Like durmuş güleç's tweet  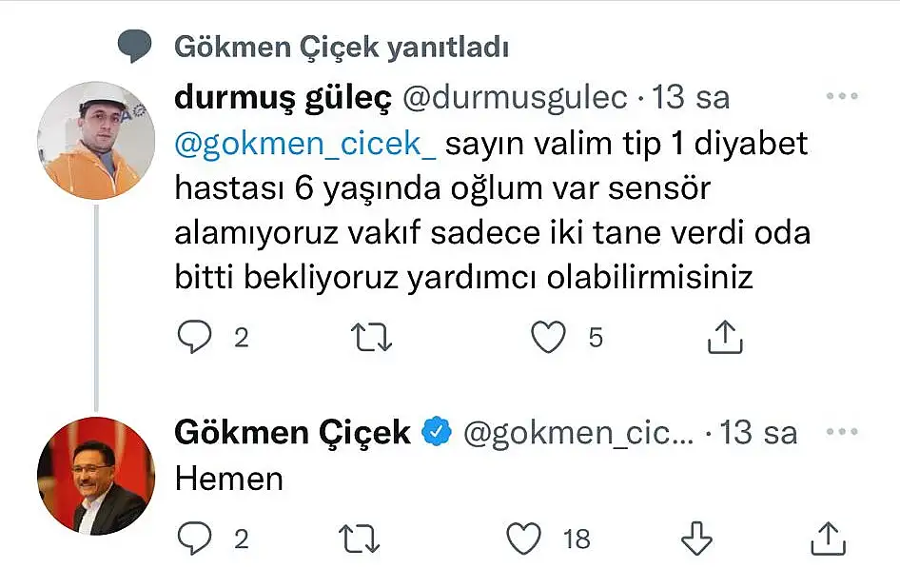pos(548,337)
